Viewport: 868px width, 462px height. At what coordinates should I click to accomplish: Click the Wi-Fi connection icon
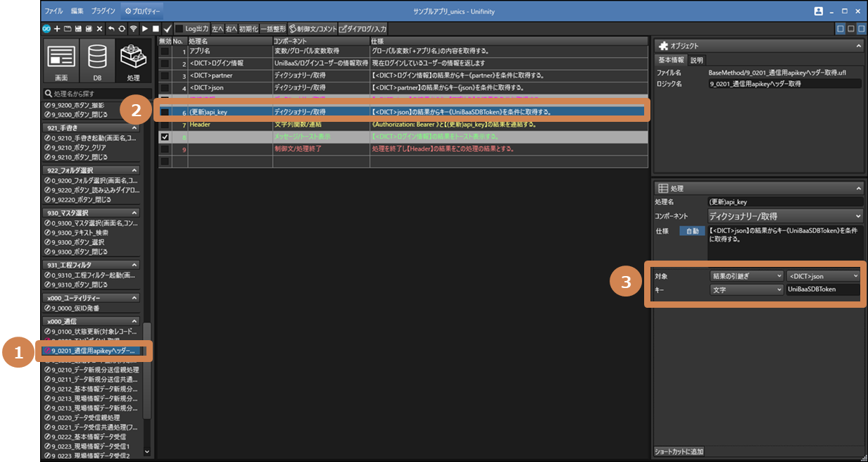coord(133,29)
